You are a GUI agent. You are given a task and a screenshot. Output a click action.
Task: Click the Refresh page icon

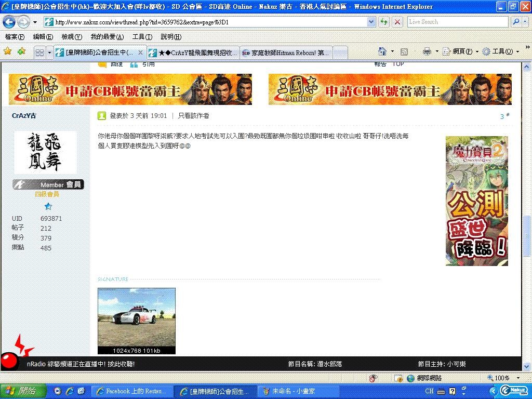(384, 22)
